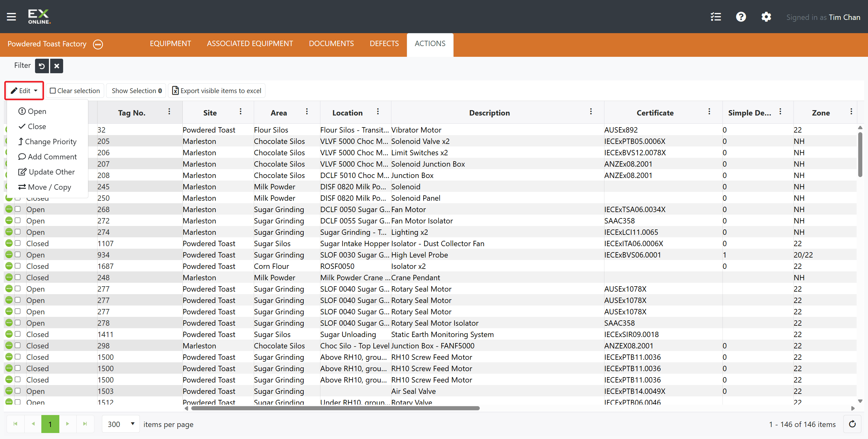Switch to the EQUIPMENT tab
The image size is (868, 439).
(x=170, y=44)
